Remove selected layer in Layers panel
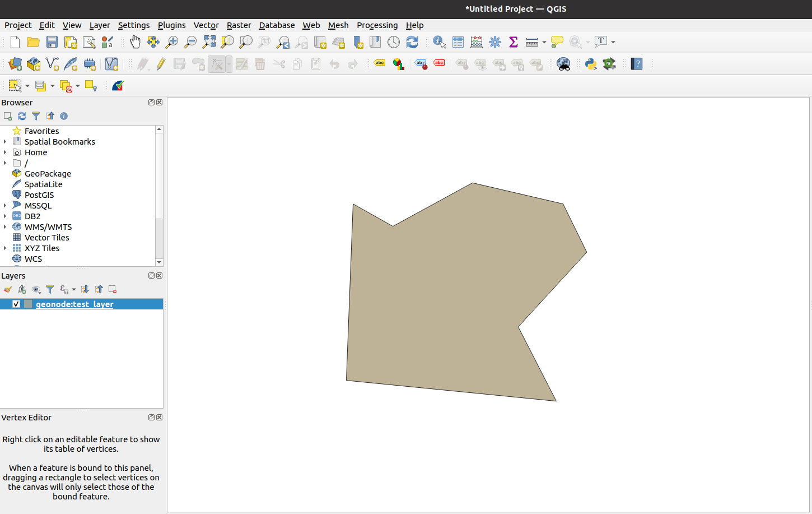812x514 pixels. [x=113, y=289]
